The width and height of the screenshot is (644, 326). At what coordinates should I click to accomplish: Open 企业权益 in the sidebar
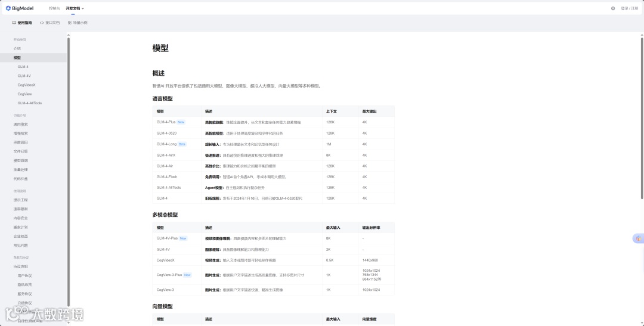coord(20,236)
